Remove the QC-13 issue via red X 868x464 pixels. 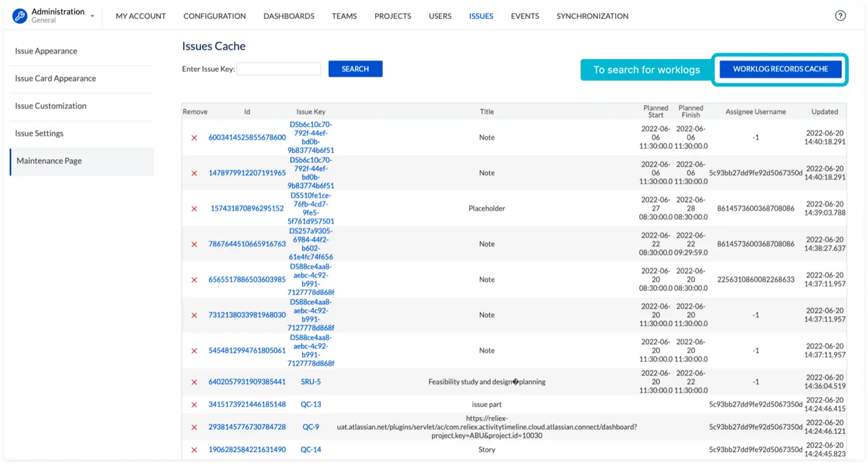194,404
